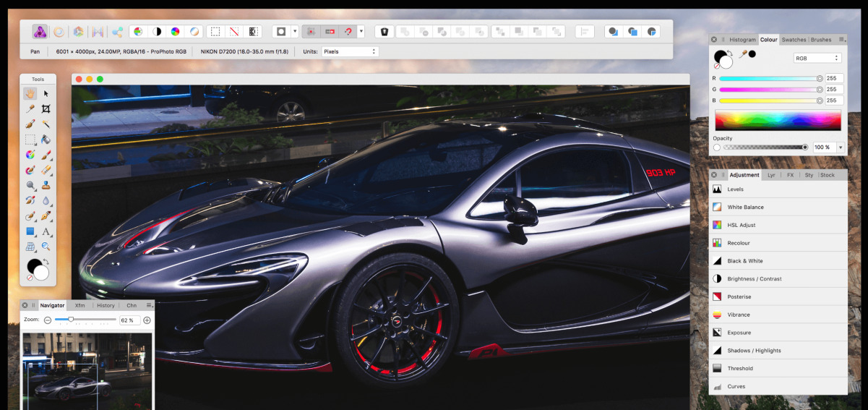Switch to the Brushes tab
This screenshot has width=868, height=410.
[x=821, y=40]
